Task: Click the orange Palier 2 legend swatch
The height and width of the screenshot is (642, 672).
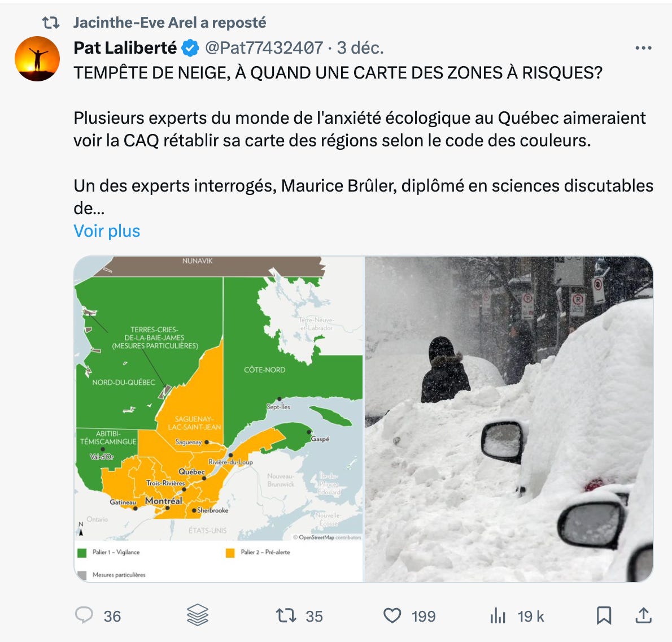Action: pyautogui.click(x=230, y=553)
